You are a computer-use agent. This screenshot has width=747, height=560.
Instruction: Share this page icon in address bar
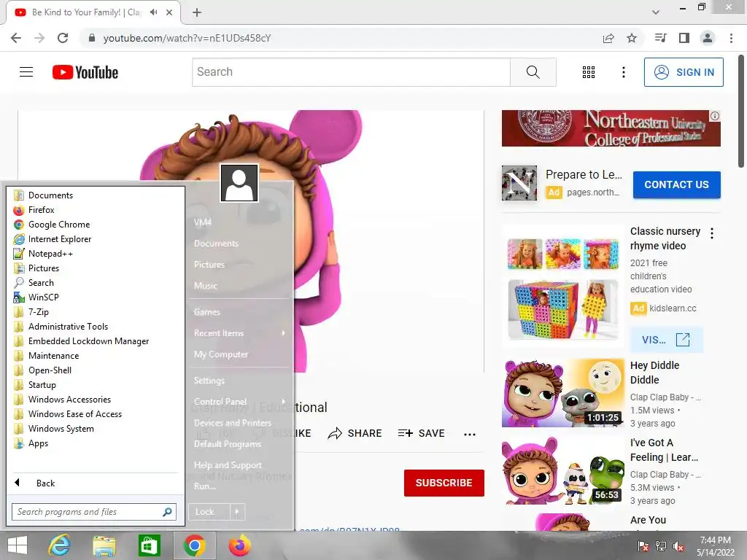coord(608,38)
